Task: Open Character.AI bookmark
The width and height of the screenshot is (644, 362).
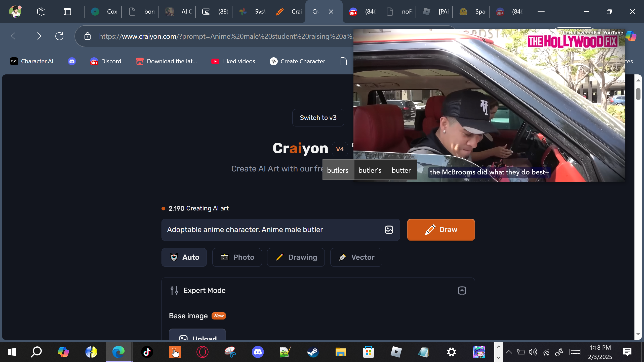Action: tap(32, 61)
